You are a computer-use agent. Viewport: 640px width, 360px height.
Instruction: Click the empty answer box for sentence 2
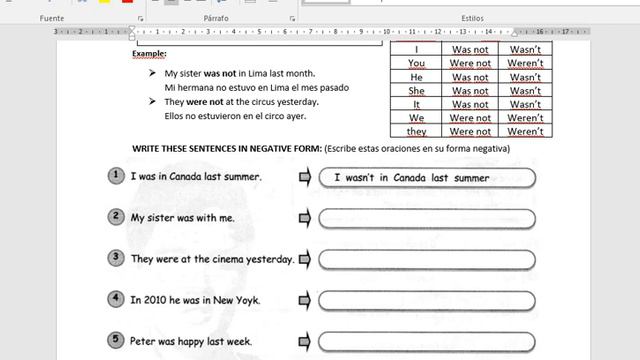tap(427, 219)
